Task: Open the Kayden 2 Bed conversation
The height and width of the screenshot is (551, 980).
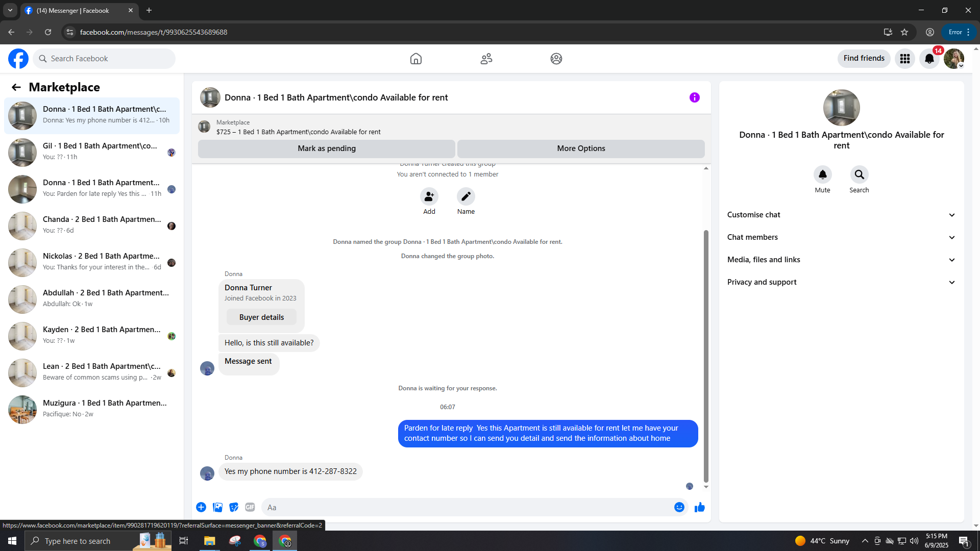Action: (x=92, y=336)
